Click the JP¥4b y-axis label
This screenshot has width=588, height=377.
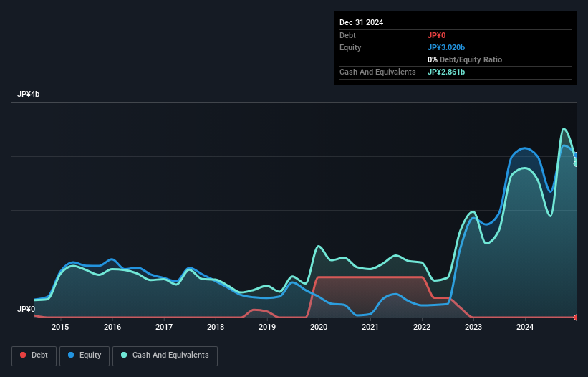(x=28, y=94)
